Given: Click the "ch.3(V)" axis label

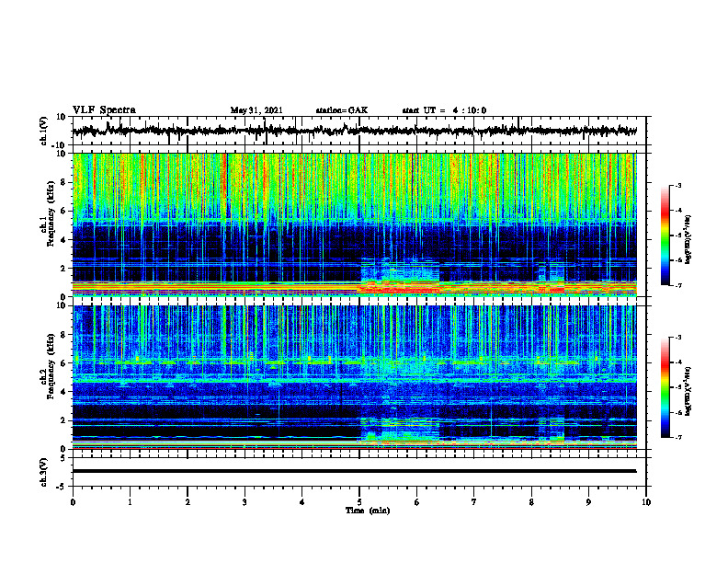Looking at the screenshot, I should pos(44,472).
